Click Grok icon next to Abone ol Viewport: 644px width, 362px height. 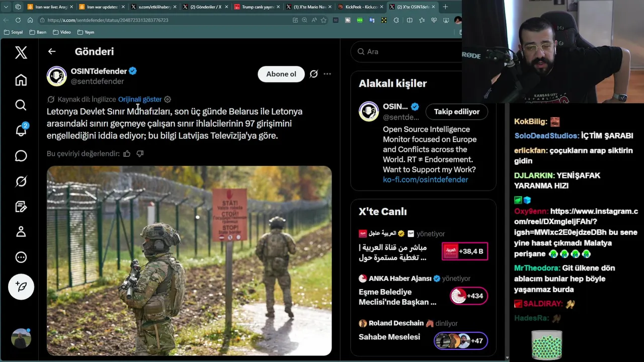pyautogui.click(x=313, y=74)
